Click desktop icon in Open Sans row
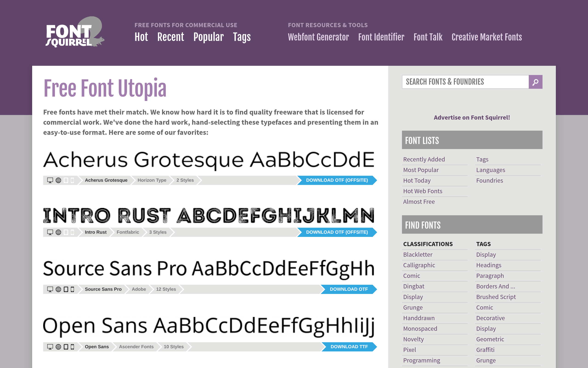 click(x=50, y=347)
